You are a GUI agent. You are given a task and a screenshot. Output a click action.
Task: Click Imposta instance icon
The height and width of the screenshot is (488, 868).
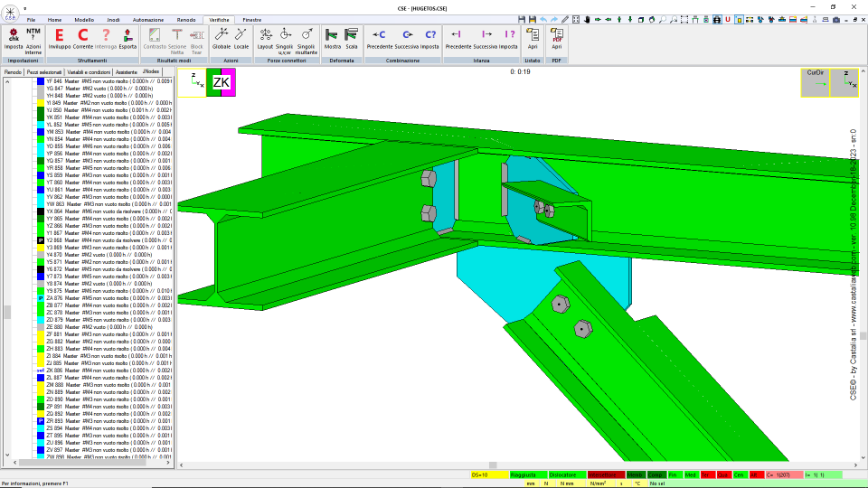click(508, 39)
